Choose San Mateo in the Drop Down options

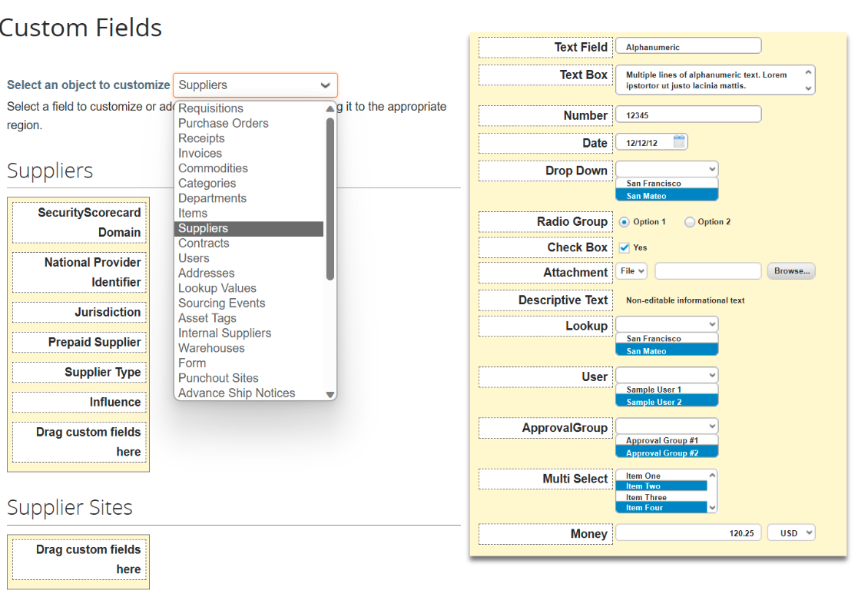tap(667, 195)
